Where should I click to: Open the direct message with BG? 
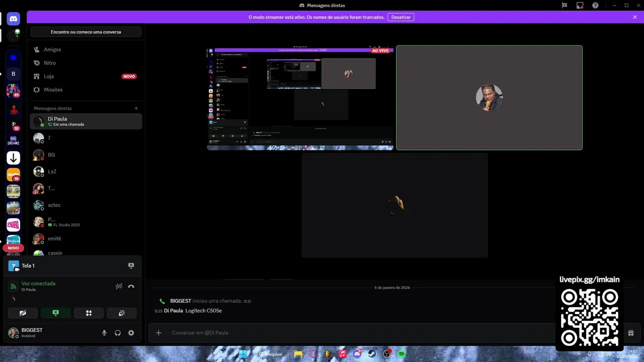(86, 155)
